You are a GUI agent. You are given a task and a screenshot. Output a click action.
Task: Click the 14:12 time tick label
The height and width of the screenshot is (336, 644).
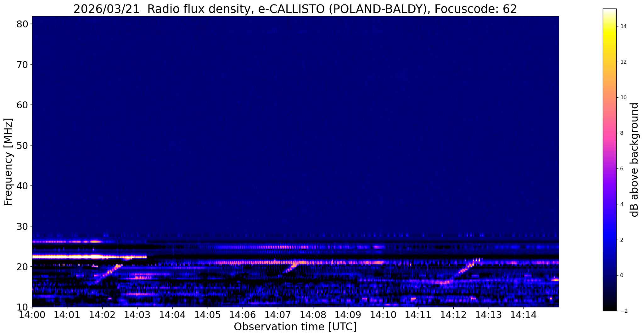click(453, 314)
